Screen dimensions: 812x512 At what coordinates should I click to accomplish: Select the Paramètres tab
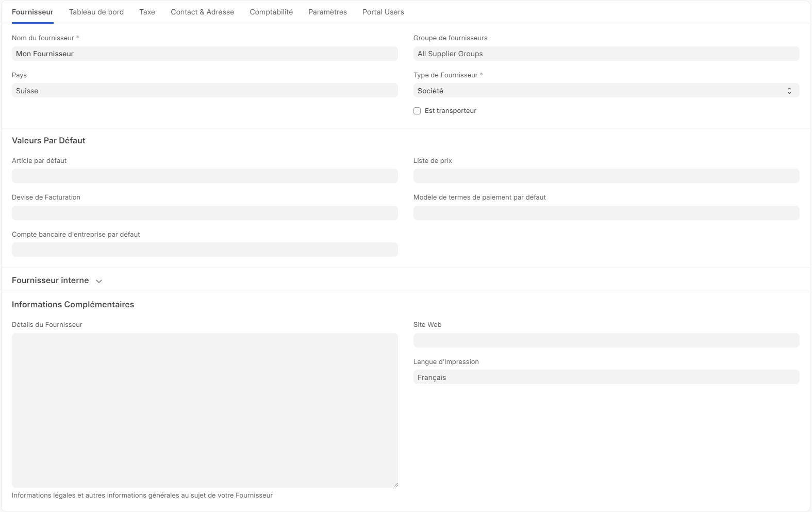coord(327,12)
